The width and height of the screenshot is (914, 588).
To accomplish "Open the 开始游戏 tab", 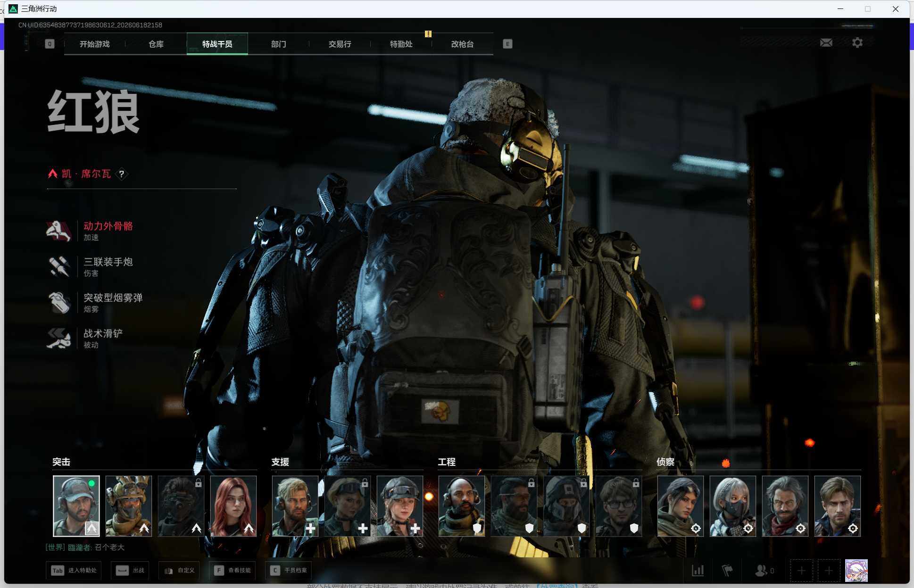I will point(95,44).
